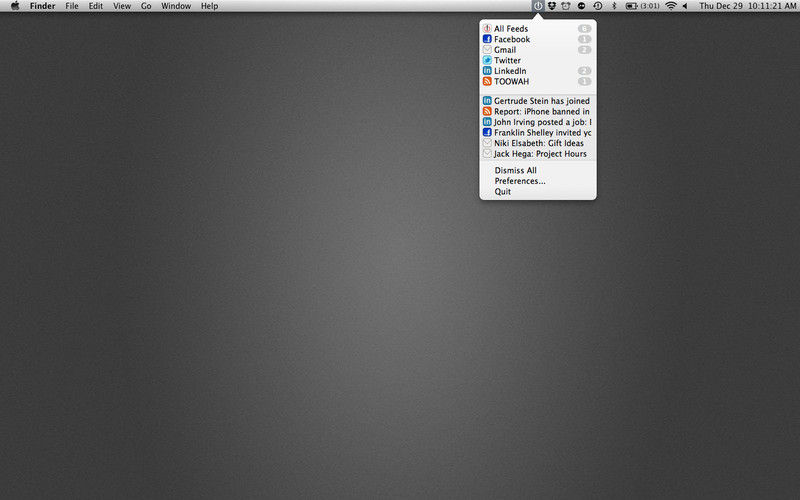Open the battery status showing 3:01
Screen dimensions: 800x500
642,6
